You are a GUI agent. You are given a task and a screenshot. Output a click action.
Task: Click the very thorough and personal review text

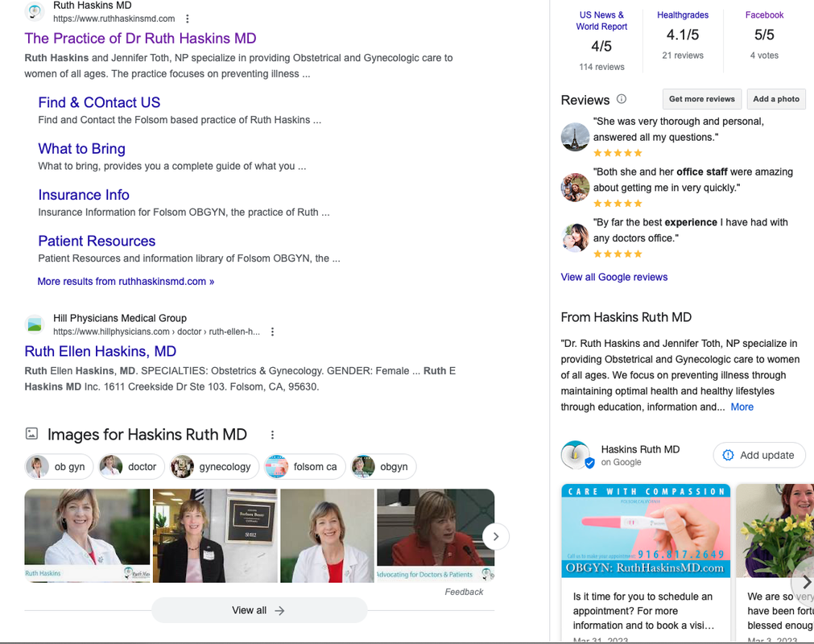(679, 130)
